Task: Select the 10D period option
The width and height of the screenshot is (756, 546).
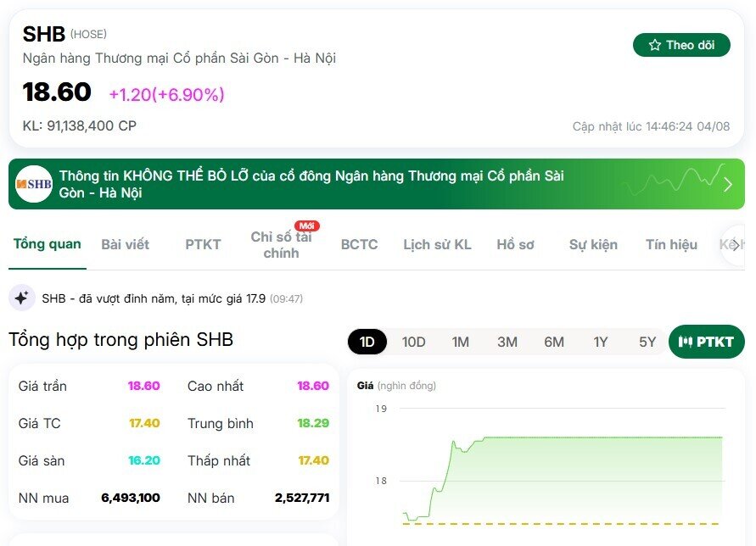Action: pyautogui.click(x=414, y=342)
